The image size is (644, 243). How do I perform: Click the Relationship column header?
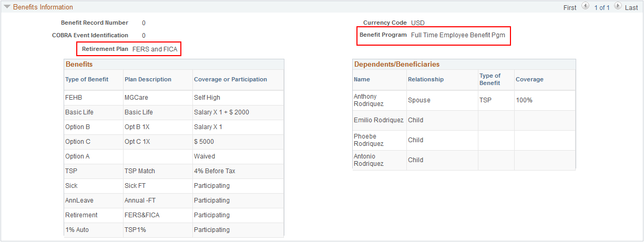(426, 79)
